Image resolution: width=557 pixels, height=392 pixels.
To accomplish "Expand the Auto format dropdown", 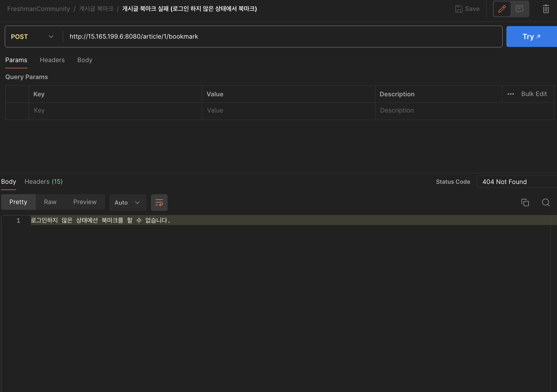I will tap(128, 203).
